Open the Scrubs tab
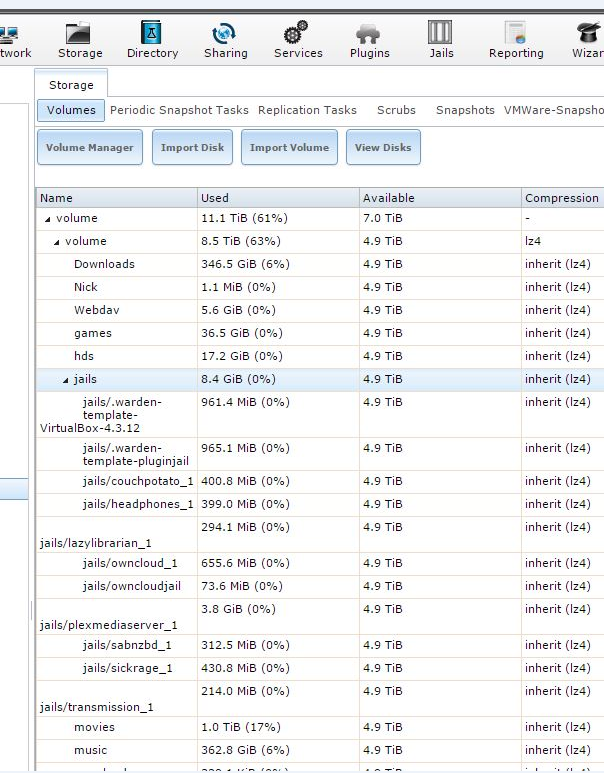Image resolution: width=604 pixels, height=773 pixels. coord(396,110)
